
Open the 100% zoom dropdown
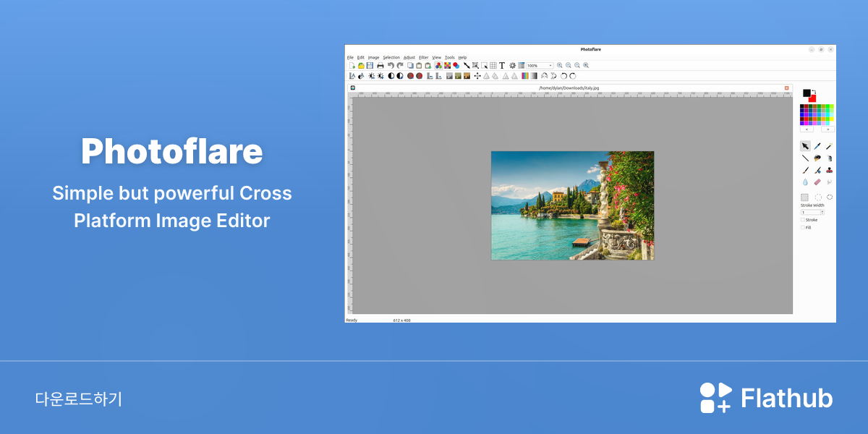click(x=540, y=65)
